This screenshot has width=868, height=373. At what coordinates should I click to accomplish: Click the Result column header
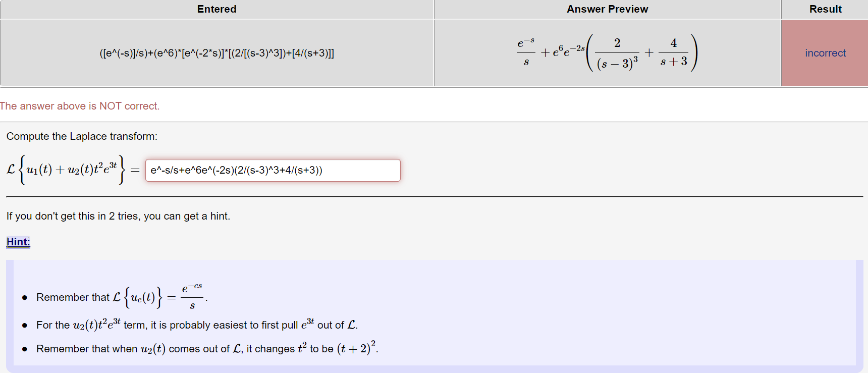pos(825,9)
